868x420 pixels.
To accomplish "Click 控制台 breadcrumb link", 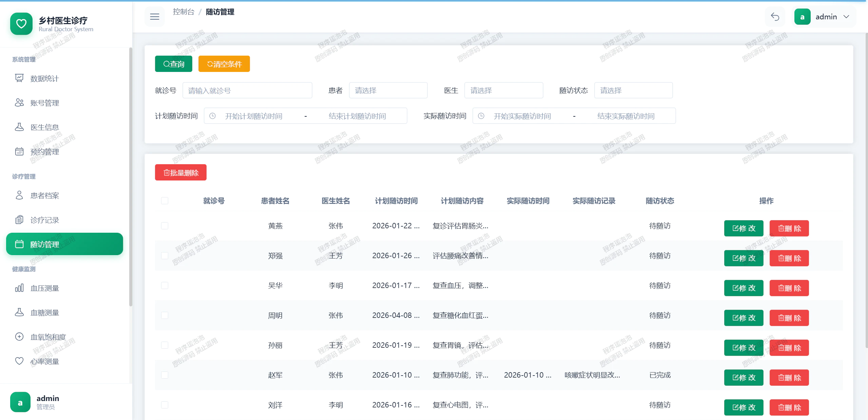I will [x=184, y=12].
